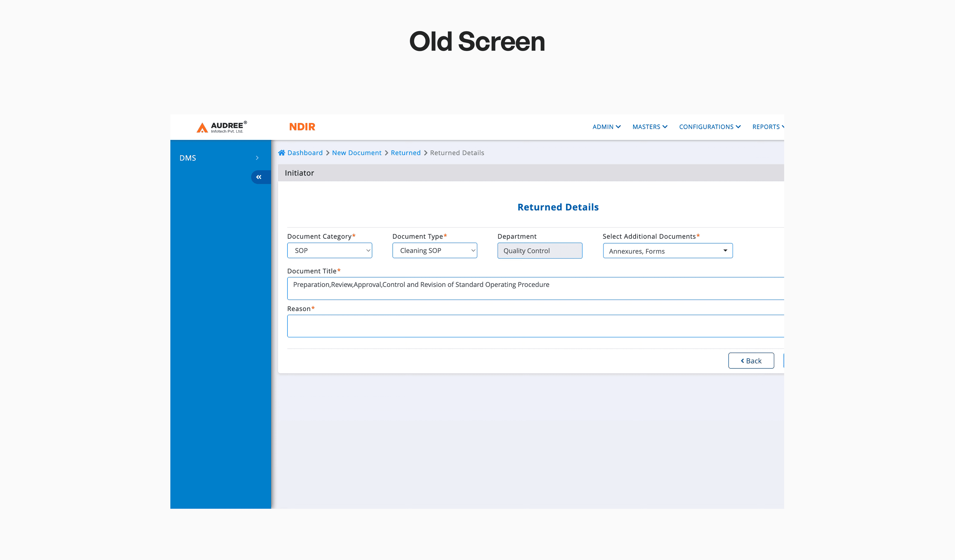The width and height of the screenshot is (955, 560).
Task: Click the Department Quality Control field
Action: click(540, 251)
